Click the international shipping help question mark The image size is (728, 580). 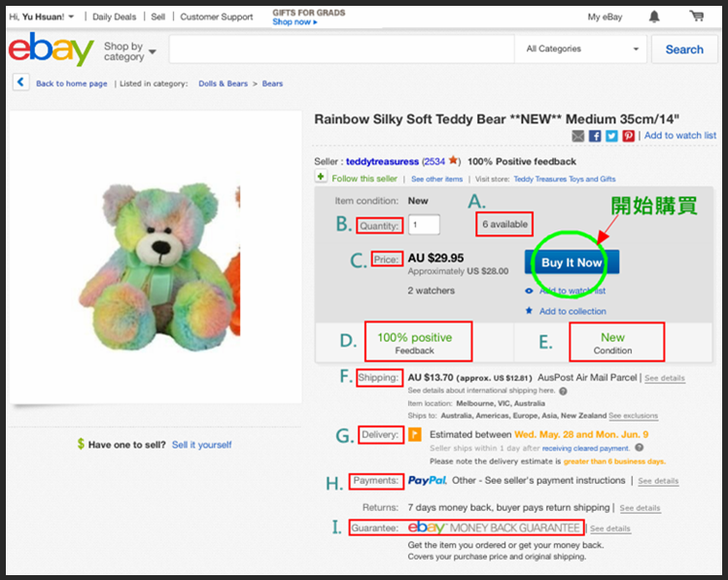pos(563,392)
